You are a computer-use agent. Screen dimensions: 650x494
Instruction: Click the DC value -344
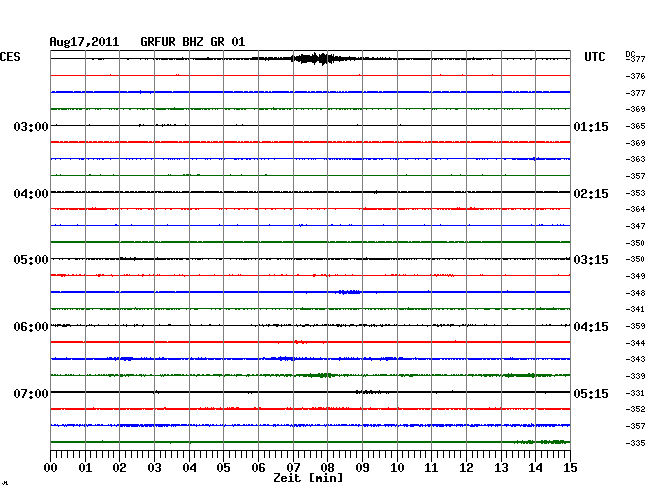coord(635,343)
